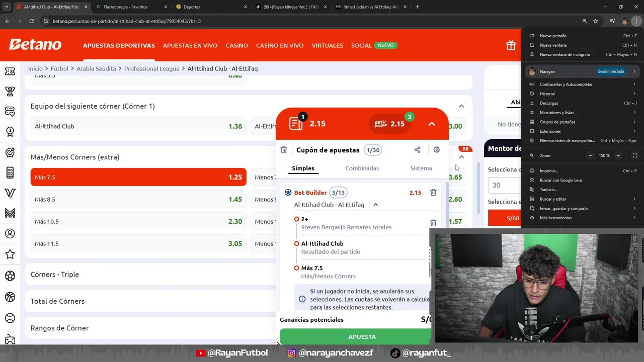644x362 pixels.
Task: Click the ticket icon atop left sidebar
Action: [x=10, y=71]
